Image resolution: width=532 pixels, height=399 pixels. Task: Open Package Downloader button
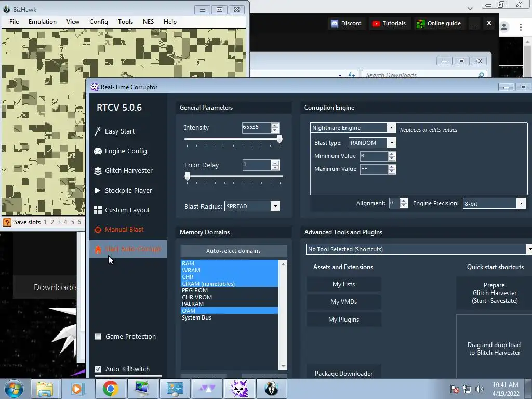(x=344, y=372)
